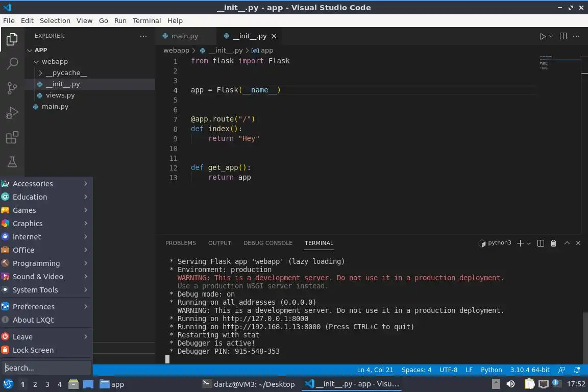The image size is (588, 392).
Task: Expand Preferences submenu in LXQt menu
Action: (46, 306)
